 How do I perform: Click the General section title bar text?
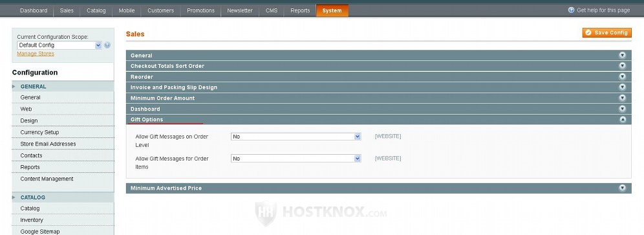142,55
